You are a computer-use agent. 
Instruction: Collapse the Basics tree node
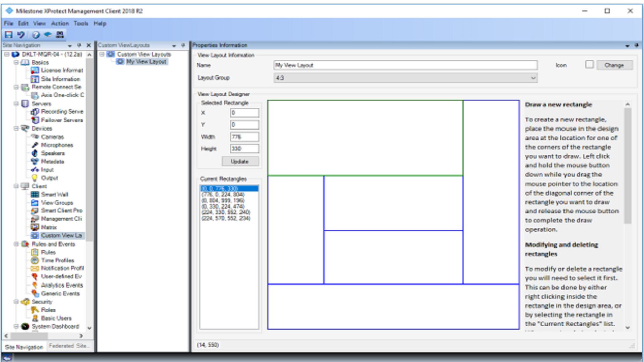[16, 63]
